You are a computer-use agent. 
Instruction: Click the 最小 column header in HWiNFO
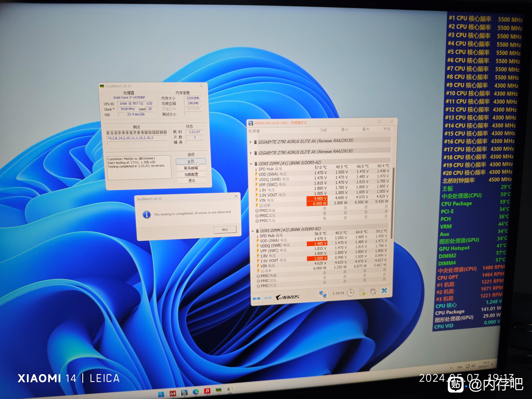[x=345, y=129]
